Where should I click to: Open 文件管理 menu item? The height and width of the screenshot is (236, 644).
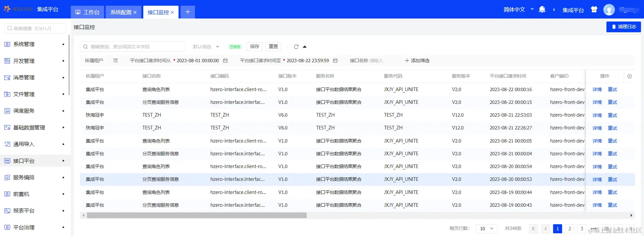pos(35,94)
